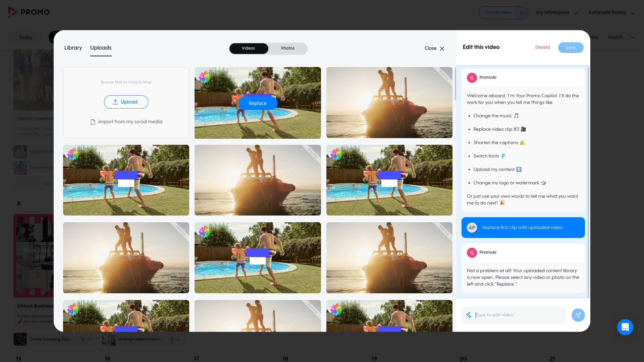Open the Automate Promo dropdown

point(611,13)
